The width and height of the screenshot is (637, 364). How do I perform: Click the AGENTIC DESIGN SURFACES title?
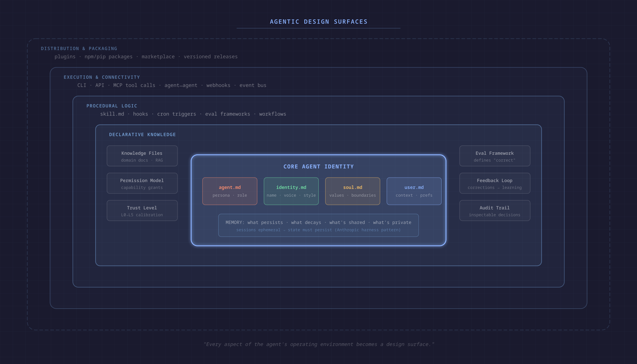point(319,22)
